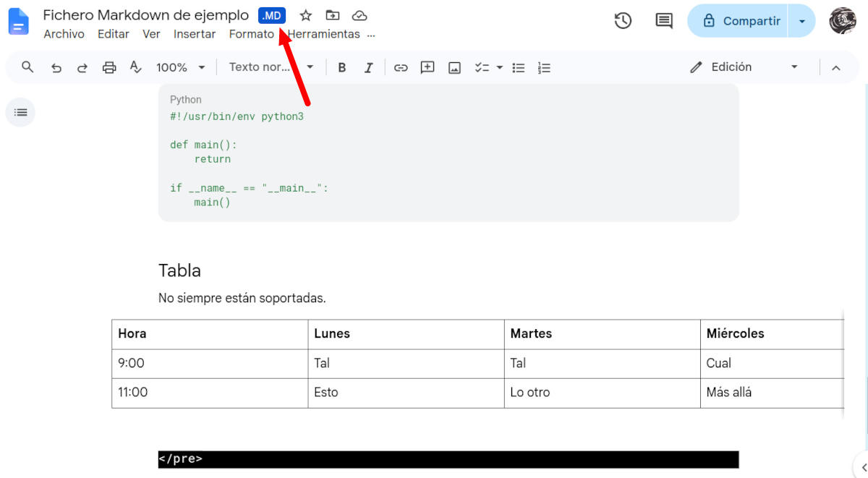Open the share options dropdown arrow
The image size is (868, 478).
click(x=801, y=21)
